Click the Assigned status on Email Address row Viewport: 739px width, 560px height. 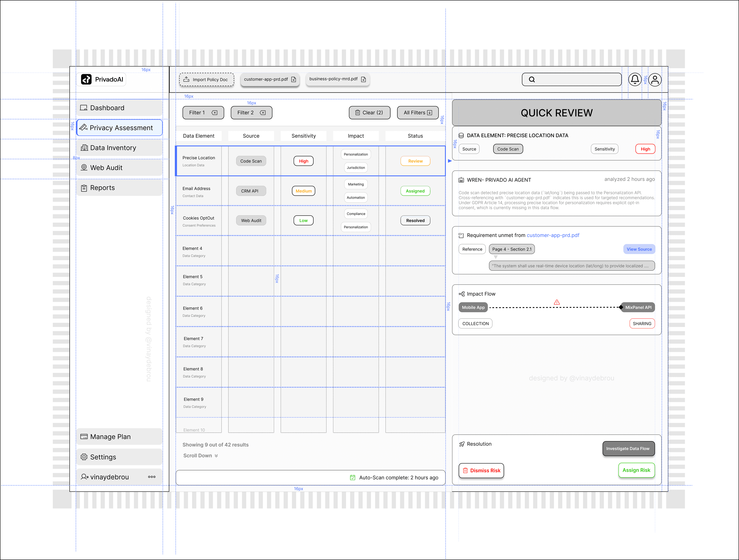click(x=415, y=191)
